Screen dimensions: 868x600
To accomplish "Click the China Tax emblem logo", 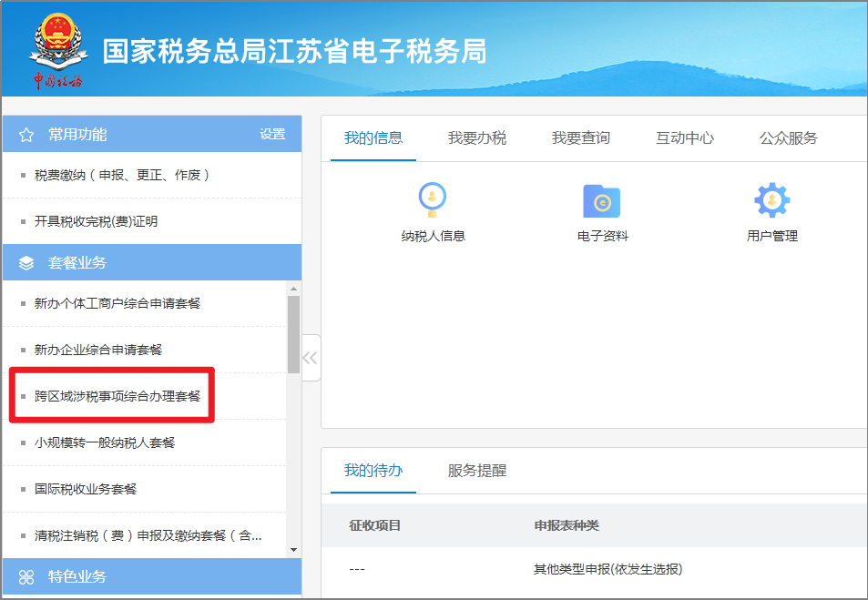I will [x=58, y=50].
